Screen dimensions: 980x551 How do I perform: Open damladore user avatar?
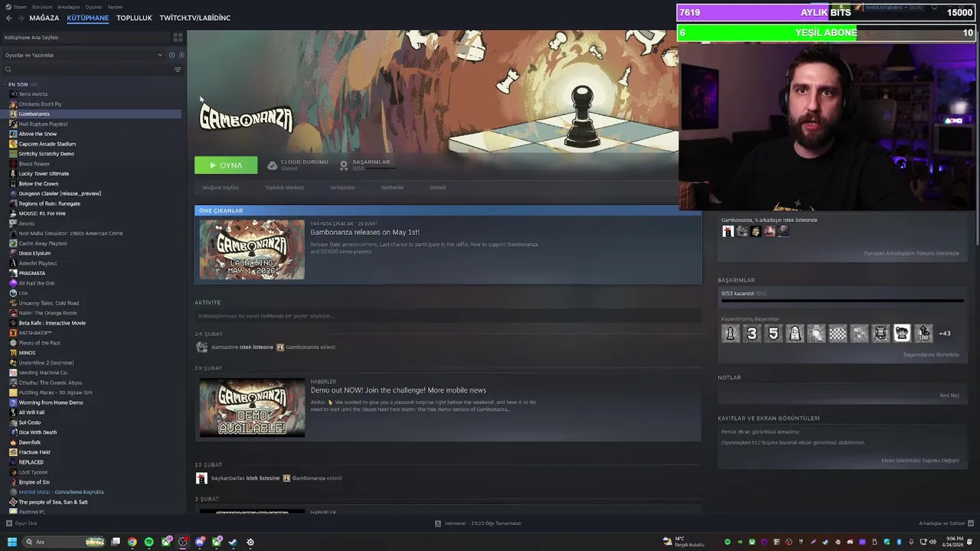202,347
